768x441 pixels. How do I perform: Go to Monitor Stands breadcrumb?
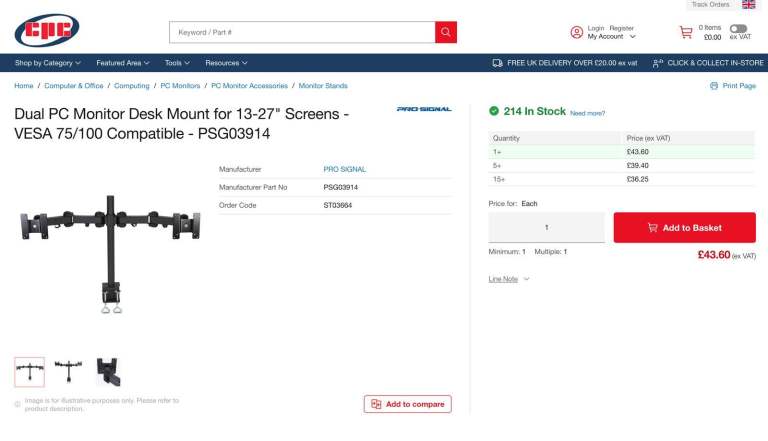(323, 86)
